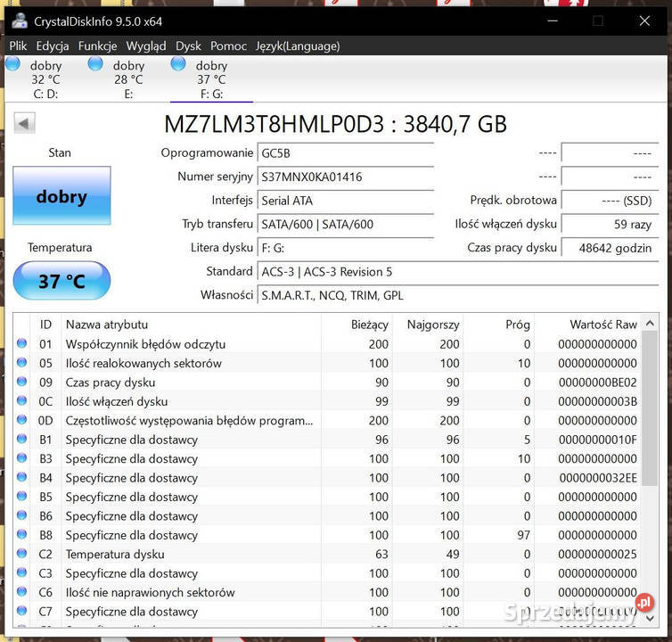Open the Język(Language) menu
This screenshot has width=672, height=642.
pos(298,45)
